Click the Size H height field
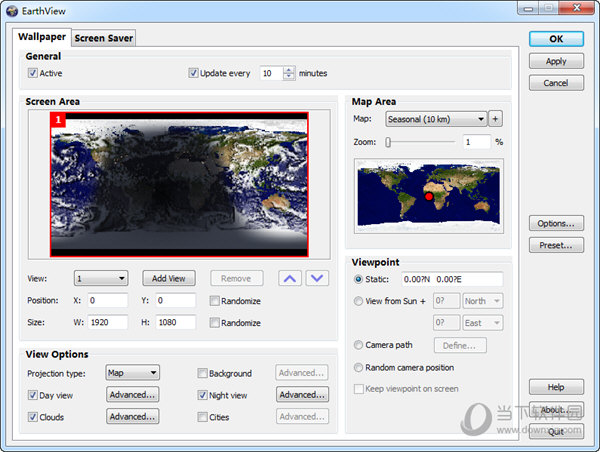This screenshot has width=600, height=452. [x=176, y=322]
